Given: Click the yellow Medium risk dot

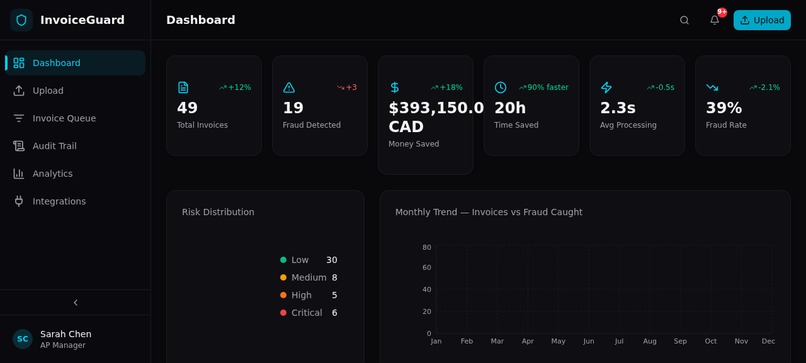Looking at the screenshot, I should pyautogui.click(x=283, y=278).
